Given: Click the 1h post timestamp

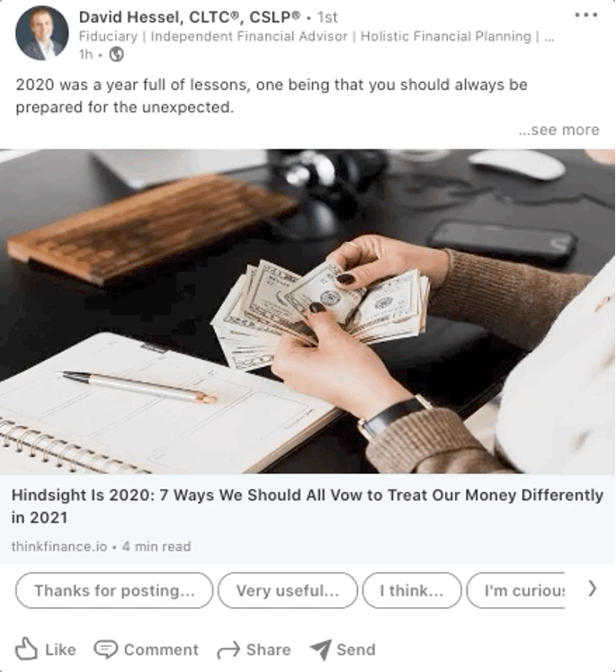Looking at the screenshot, I should point(85,55).
